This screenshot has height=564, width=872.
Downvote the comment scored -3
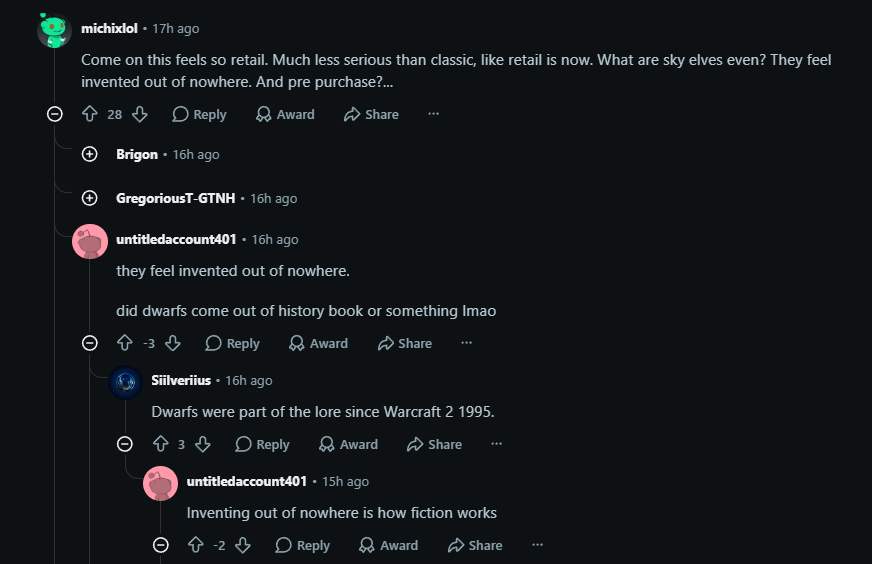click(x=173, y=343)
